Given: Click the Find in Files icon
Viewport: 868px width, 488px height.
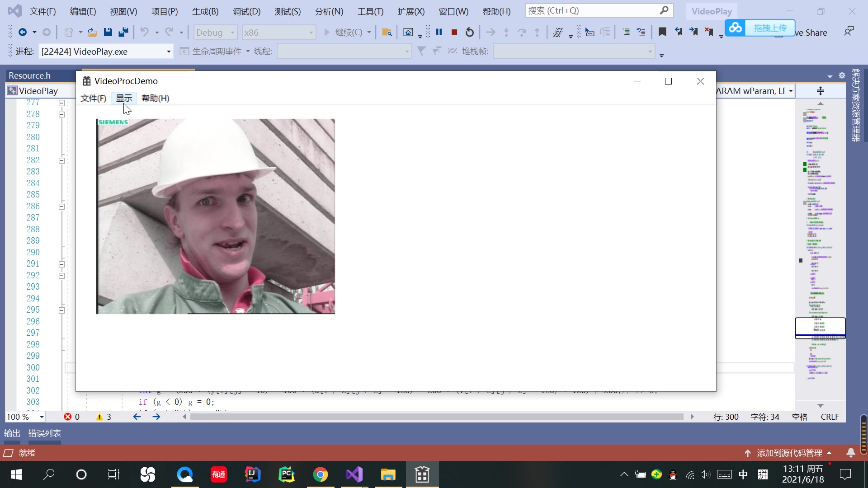Looking at the screenshot, I should (387, 32).
